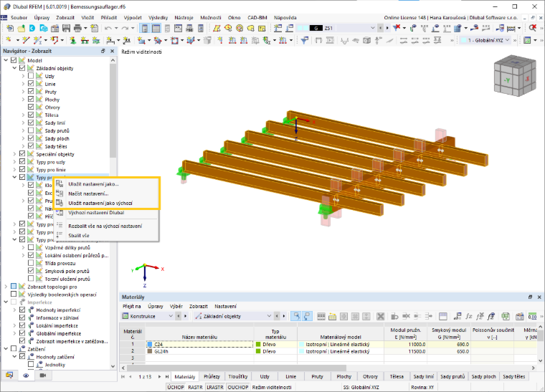The image size is (545, 392).
Task: Open the ZS1 load case dropdown
Action: pyautogui.click(x=373, y=28)
